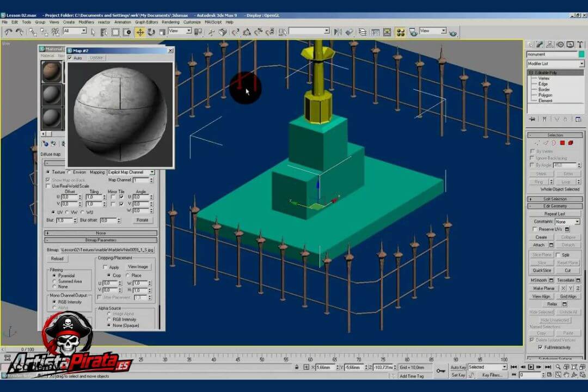Open the Schematic View icon
The height and width of the screenshot is (392, 588).
(387, 32)
